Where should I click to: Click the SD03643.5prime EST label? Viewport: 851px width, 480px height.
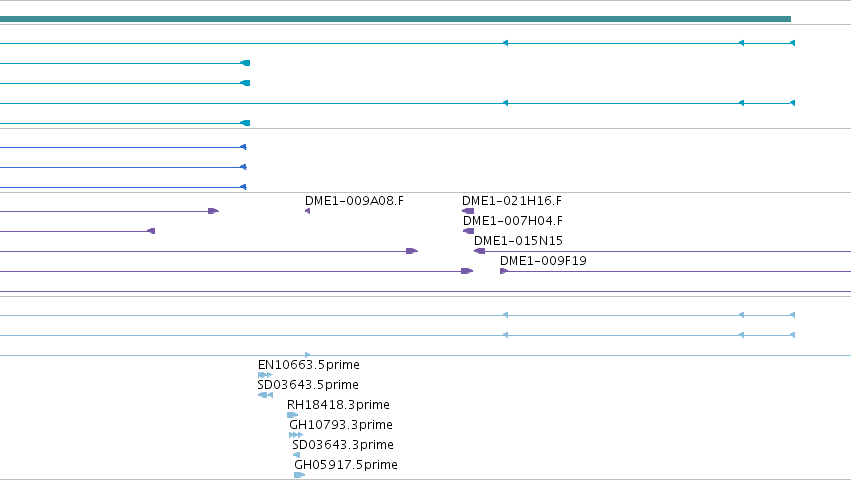tap(308, 385)
